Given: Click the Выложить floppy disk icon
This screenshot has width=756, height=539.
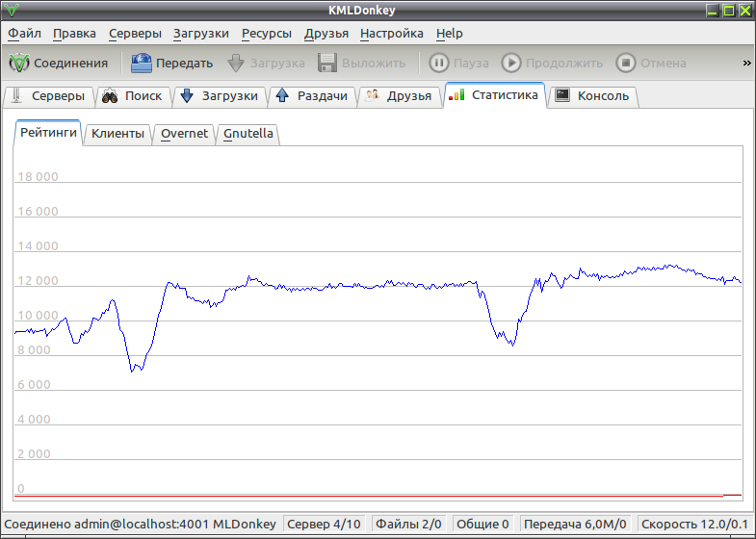Looking at the screenshot, I should 327,64.
